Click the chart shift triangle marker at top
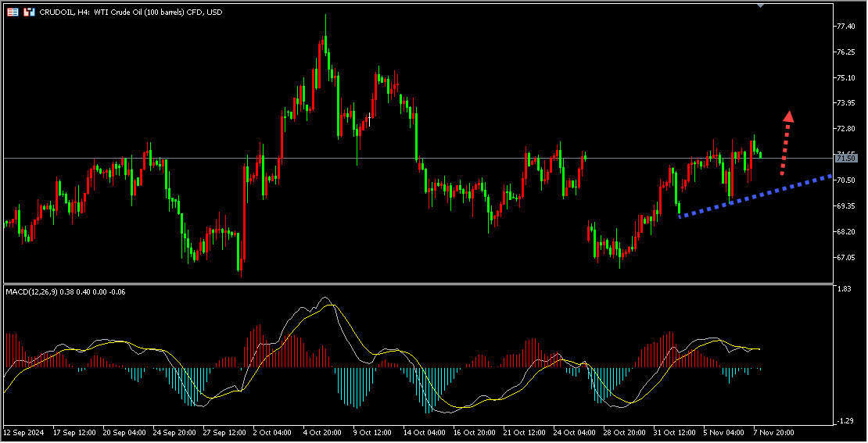Screen dimensions: 868x443 [760, 5]
